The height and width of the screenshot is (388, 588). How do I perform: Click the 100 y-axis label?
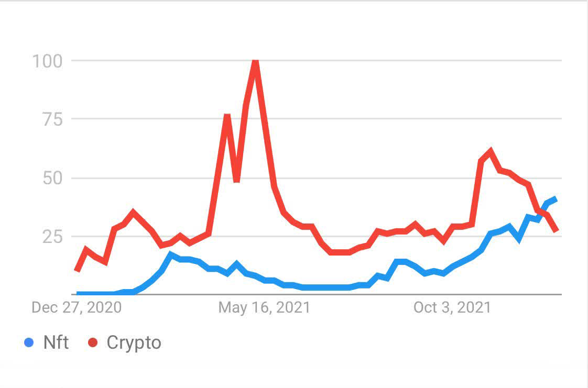point(47,61)
